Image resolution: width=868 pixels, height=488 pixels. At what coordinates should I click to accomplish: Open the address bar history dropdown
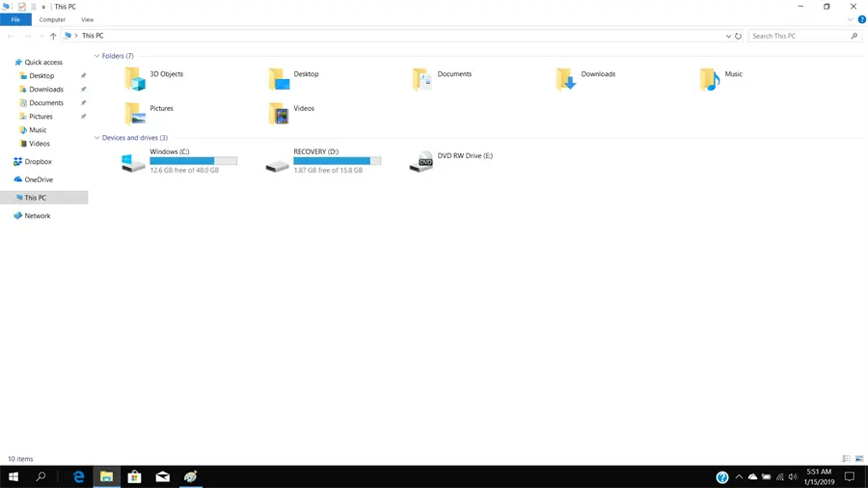click(728, 36)
